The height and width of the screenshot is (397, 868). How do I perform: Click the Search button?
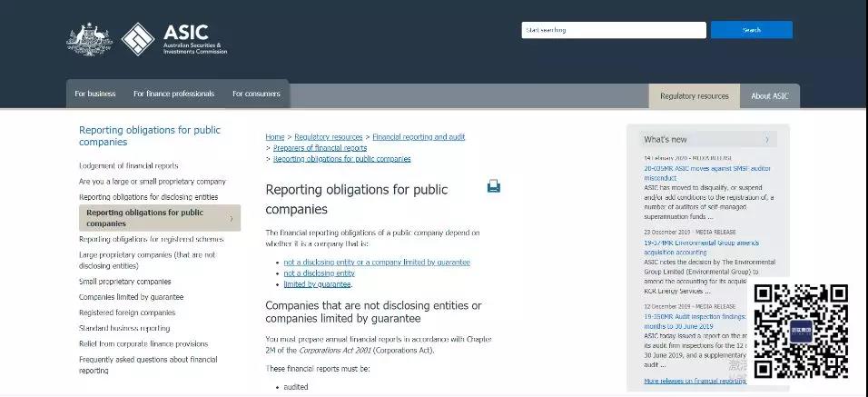[x=751, y=30]
